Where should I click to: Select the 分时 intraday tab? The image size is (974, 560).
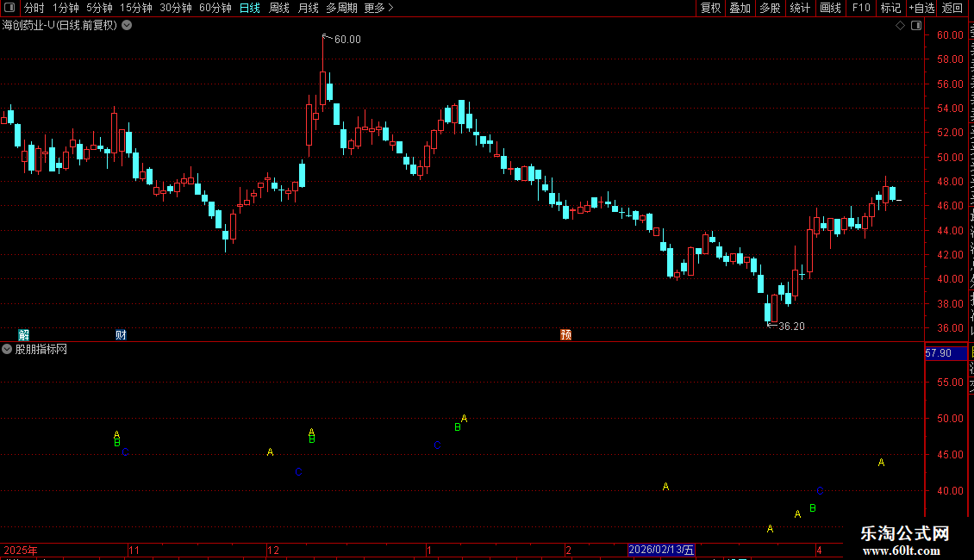34,8
